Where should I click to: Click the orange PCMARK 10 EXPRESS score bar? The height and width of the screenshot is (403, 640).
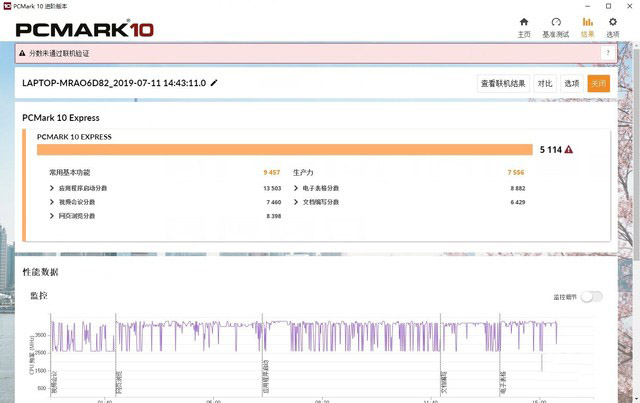[x=284, y=149]
